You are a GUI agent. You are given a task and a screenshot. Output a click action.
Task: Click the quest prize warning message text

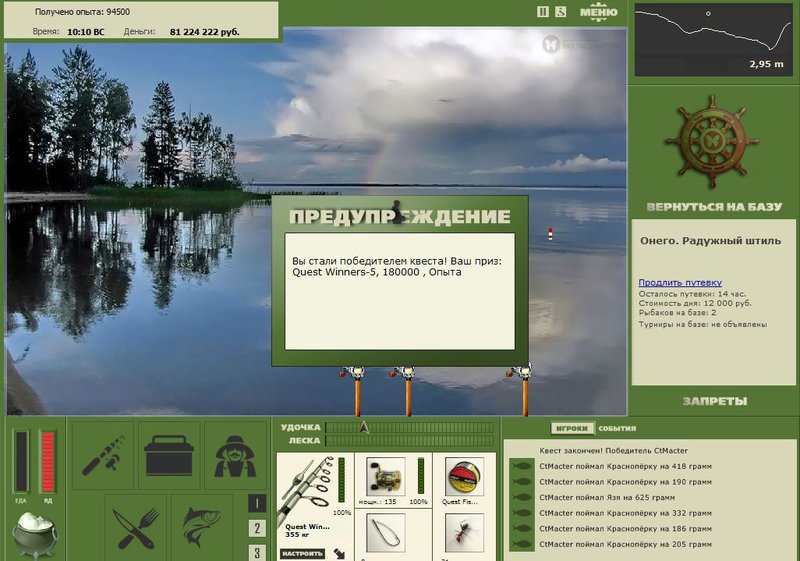coord(397,266)
